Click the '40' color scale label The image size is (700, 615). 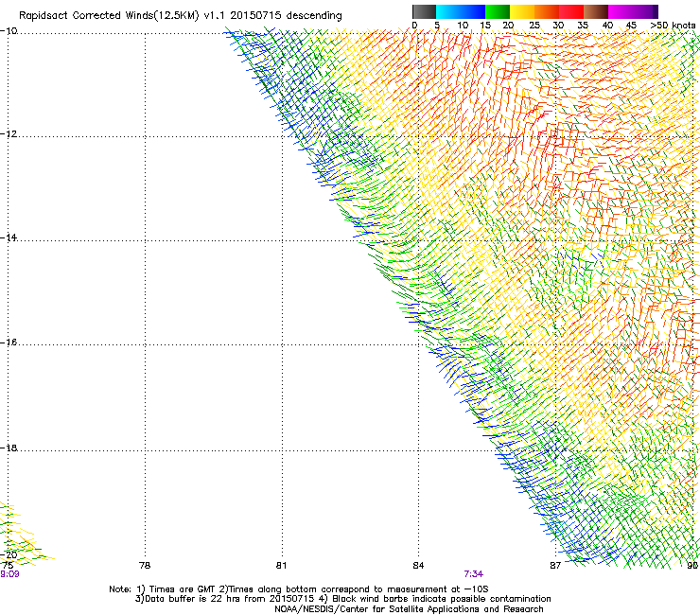pos(607,26)
